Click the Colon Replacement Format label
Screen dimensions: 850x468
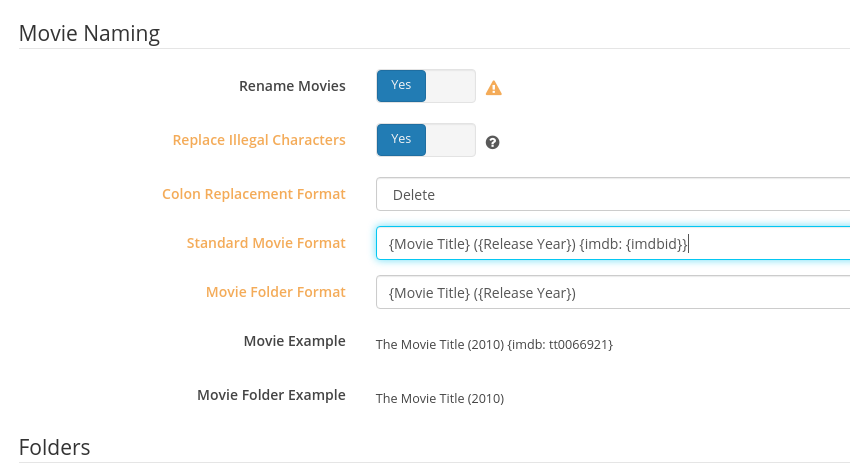click(254, 194)
